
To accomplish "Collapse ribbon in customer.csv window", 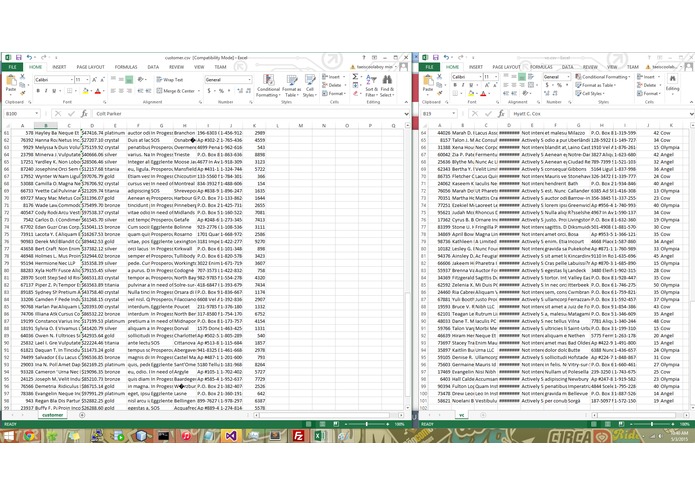I will (406, 102).
